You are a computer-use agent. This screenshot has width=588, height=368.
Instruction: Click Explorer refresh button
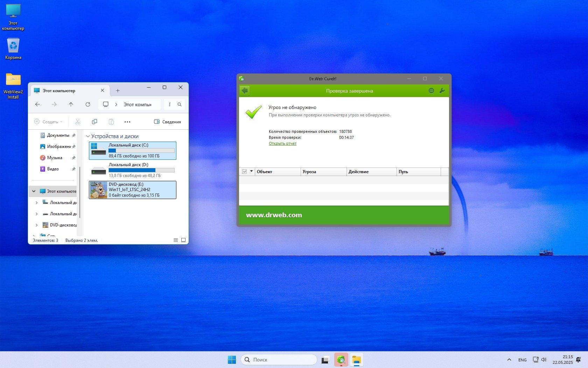[88, 104]
